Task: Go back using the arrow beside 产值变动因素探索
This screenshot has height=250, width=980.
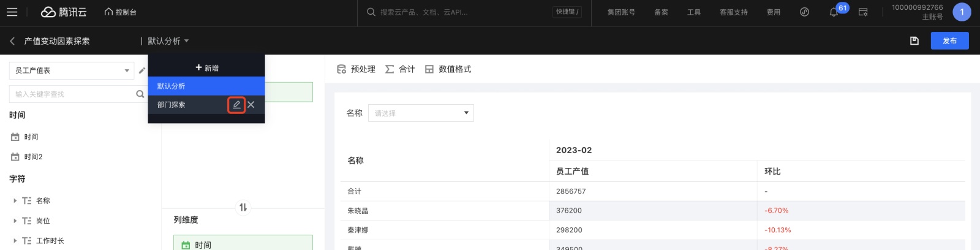Action: coord(12,41)
